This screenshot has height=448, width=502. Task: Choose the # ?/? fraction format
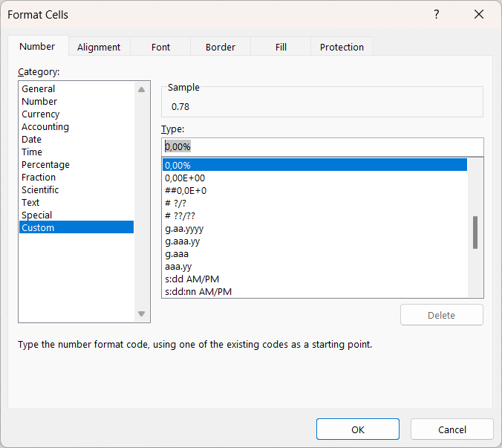tap(175, 204)
